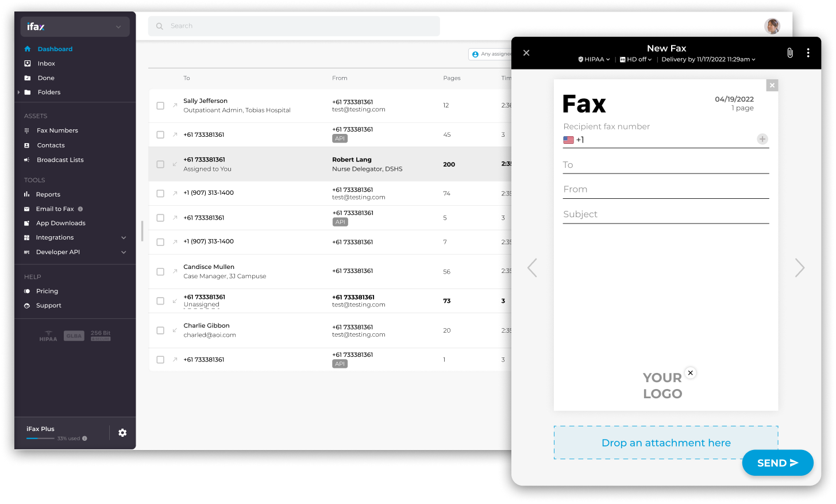
Task: Click the 33% used usage bar
Action: tap(40, 438)
